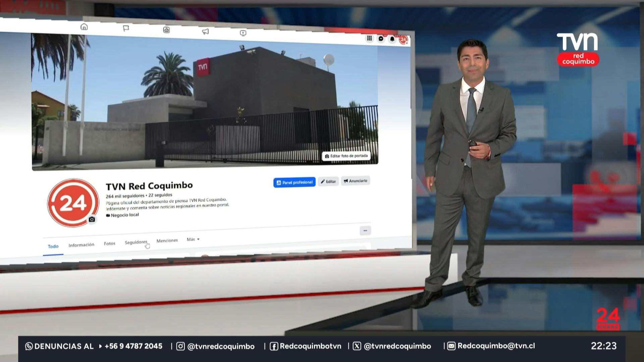644x362 pixels.
Task: Click the Anunciarte button
Action: click(356, 181)
